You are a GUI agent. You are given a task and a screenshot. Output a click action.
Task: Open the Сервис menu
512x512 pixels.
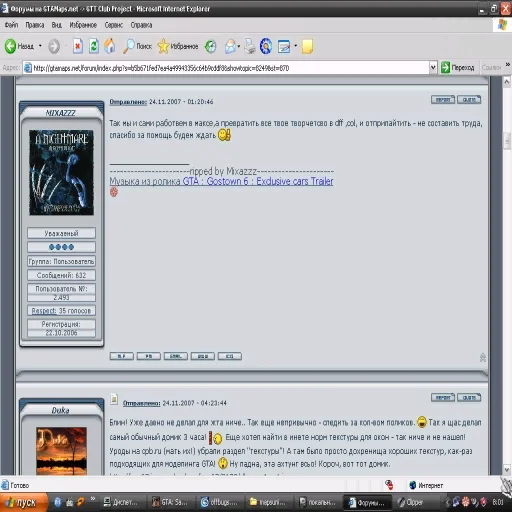pos(114,25)
